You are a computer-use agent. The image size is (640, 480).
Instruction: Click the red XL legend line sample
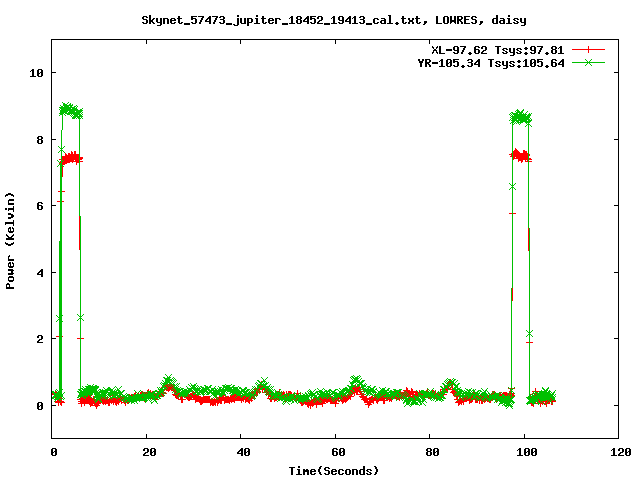pyautogui.click(x=588, y=50)
